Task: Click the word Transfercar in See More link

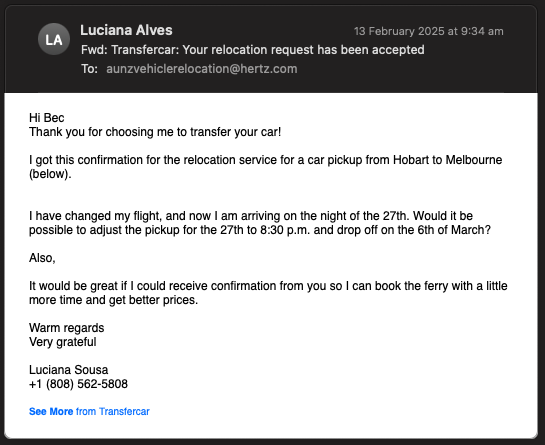Action: [124, 411]
